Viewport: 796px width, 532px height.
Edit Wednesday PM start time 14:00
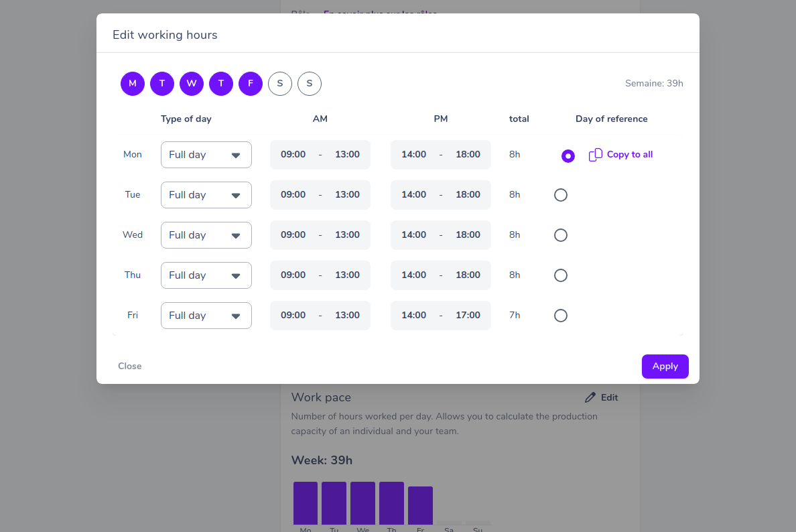(x=413, y=235)
